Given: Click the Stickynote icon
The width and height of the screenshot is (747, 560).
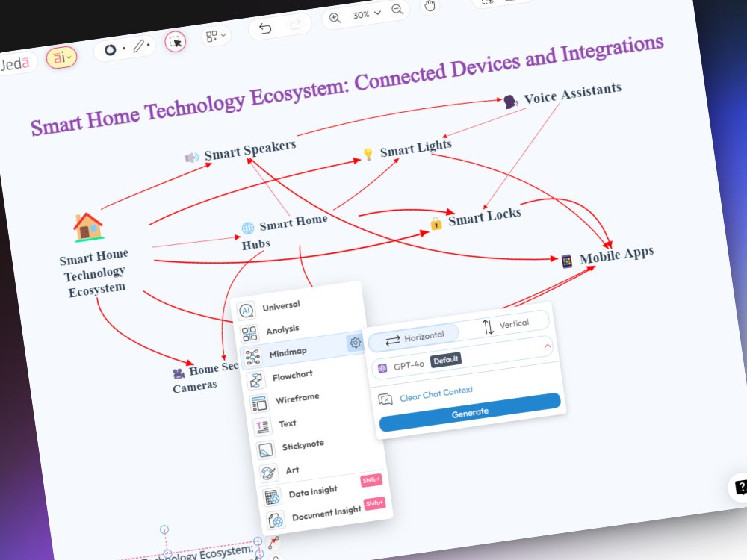Looking at the screenshot, I should click(x=266, y=450).
